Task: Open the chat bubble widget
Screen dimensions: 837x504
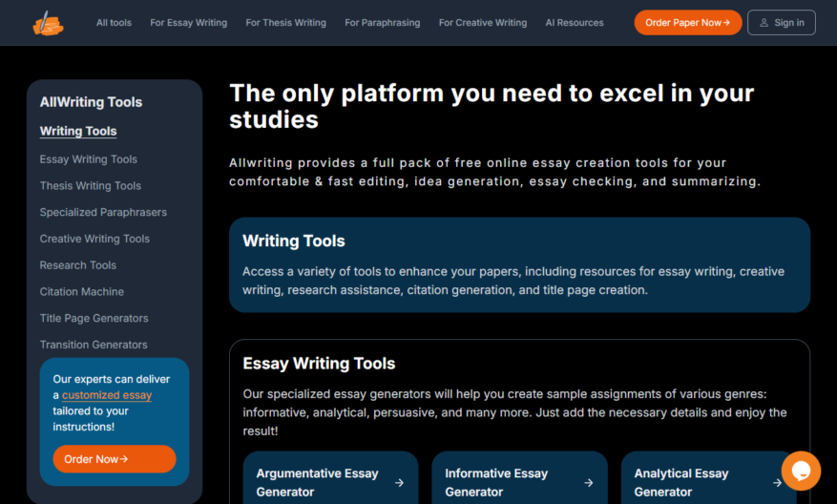Action: pyautogui.click(x=801, y=471)
